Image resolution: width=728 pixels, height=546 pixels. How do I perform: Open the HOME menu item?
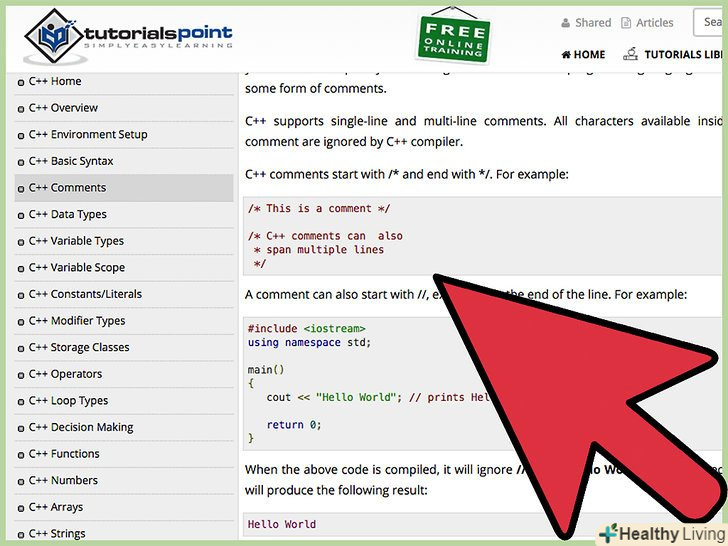click(583, 55)
